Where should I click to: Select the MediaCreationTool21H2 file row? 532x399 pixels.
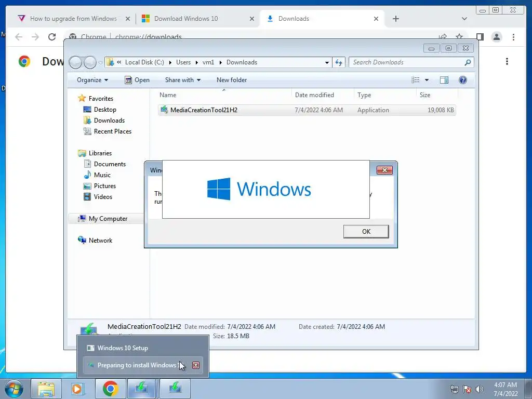click(x=307, y=110)
